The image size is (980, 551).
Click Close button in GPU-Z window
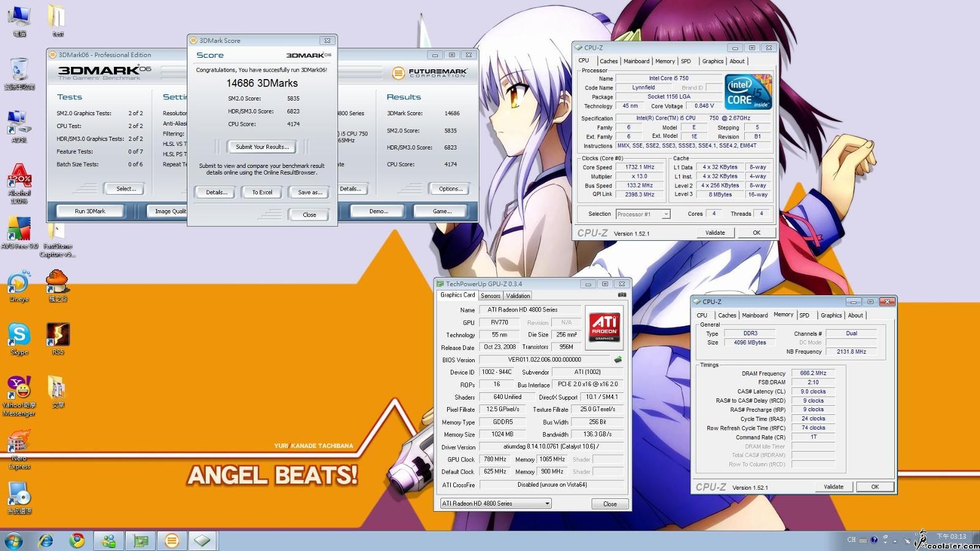(610, 504)
